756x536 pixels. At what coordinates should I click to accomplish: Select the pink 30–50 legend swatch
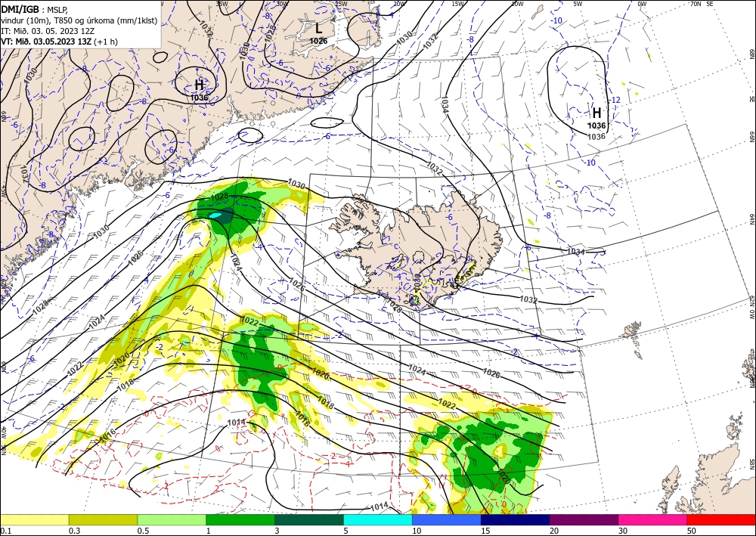click(653, 519)
